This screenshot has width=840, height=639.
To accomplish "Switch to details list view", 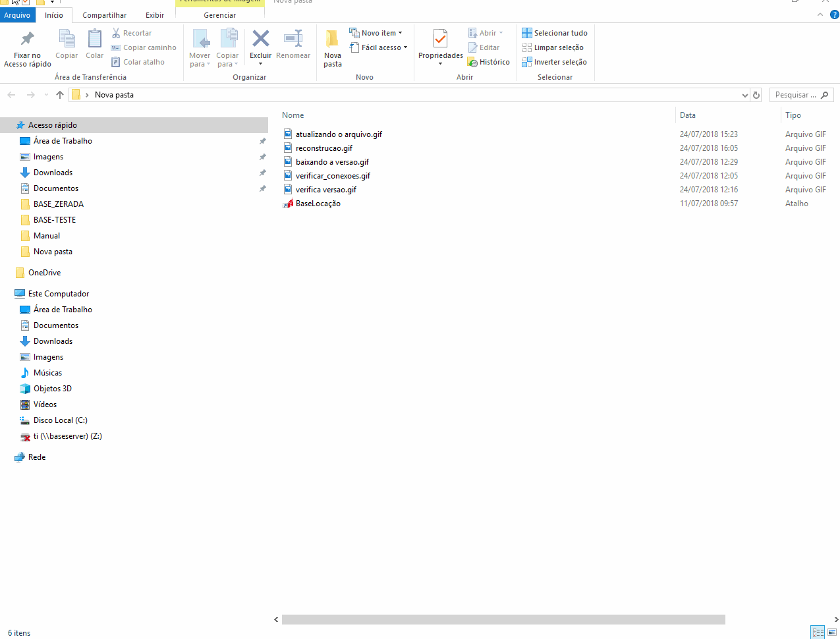I will point(818,632).
